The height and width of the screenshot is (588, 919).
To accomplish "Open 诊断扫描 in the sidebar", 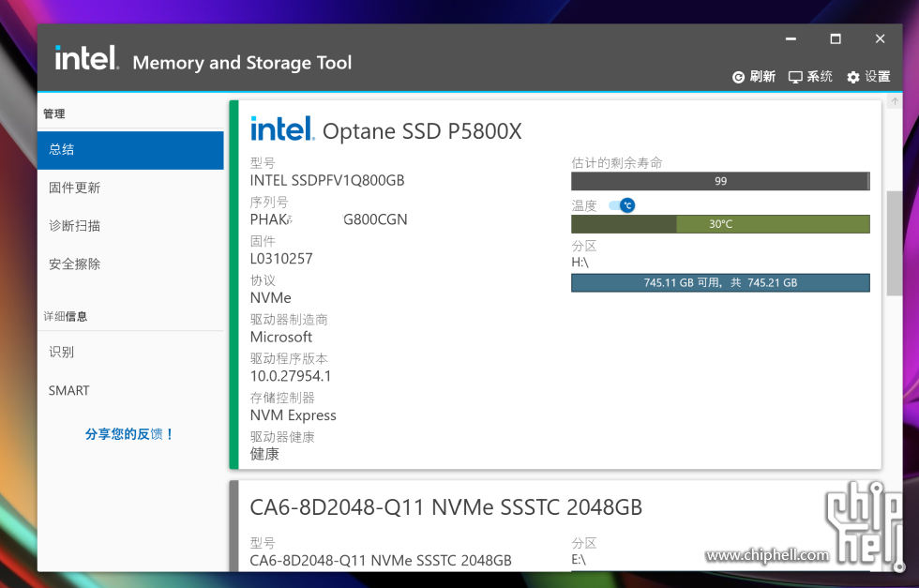I will point(130,226).
